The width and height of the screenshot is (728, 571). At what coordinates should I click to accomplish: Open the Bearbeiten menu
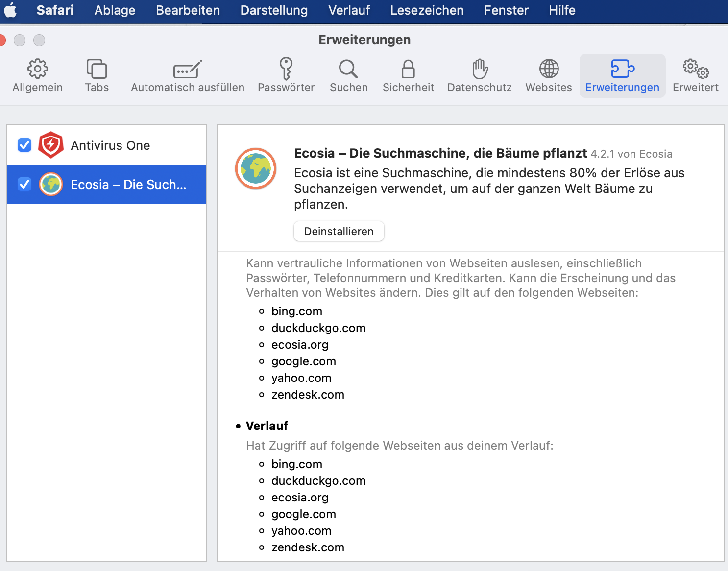click(188, 10)
